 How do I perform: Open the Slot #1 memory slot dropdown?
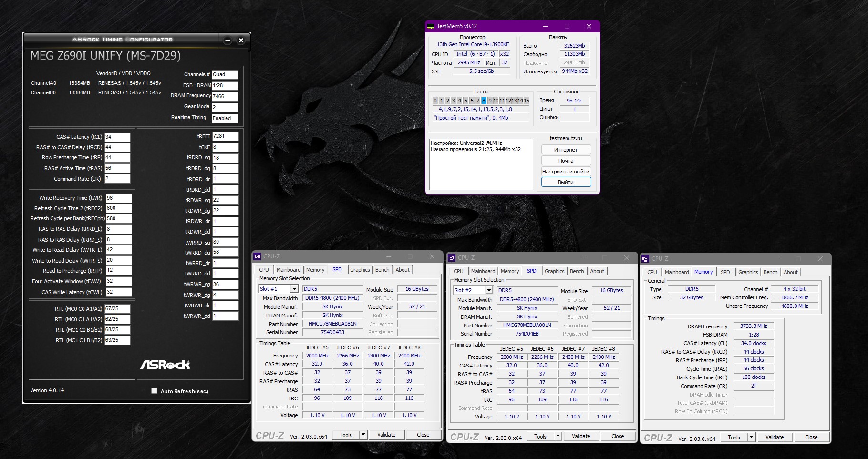294,289
